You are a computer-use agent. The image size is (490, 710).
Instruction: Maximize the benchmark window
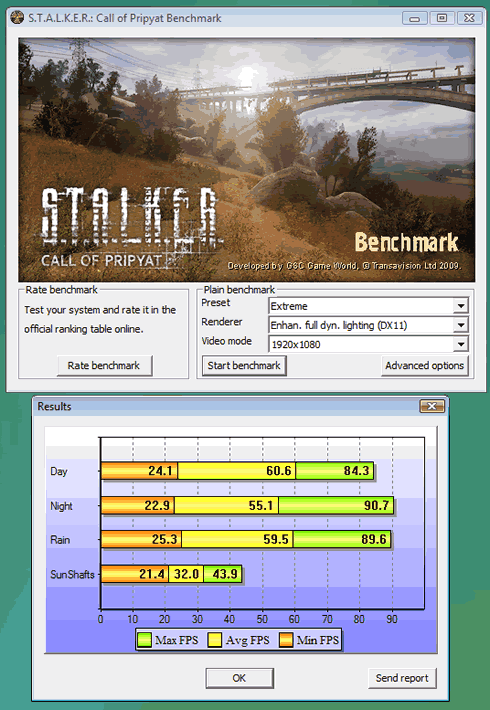click(x=442, y=18)
